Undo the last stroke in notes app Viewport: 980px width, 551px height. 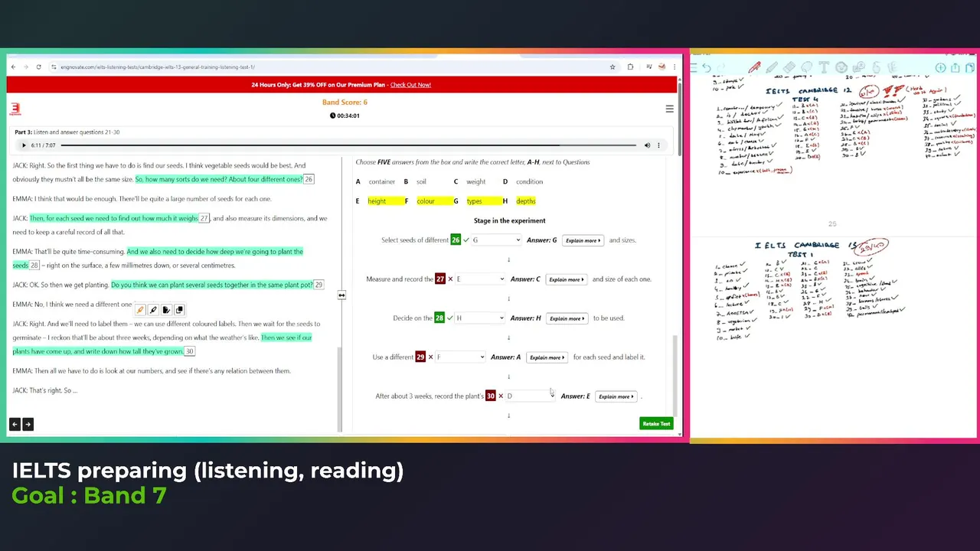point(707,68)
